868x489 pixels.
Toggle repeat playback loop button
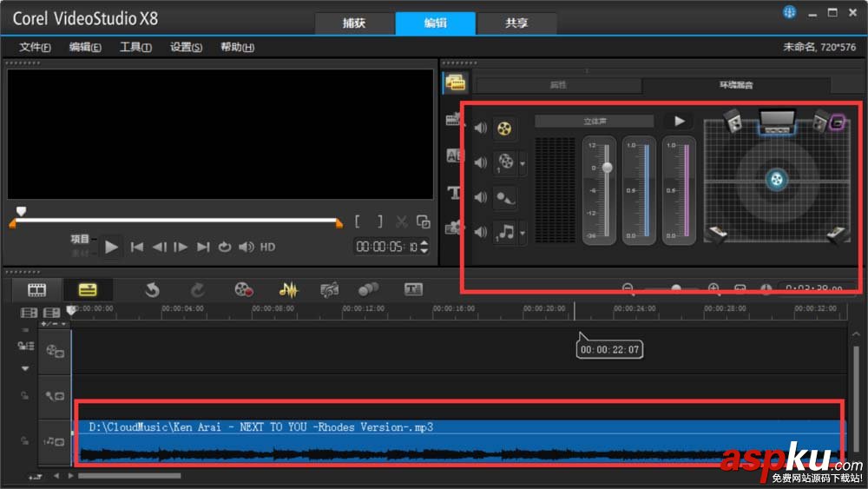(224, 247)
